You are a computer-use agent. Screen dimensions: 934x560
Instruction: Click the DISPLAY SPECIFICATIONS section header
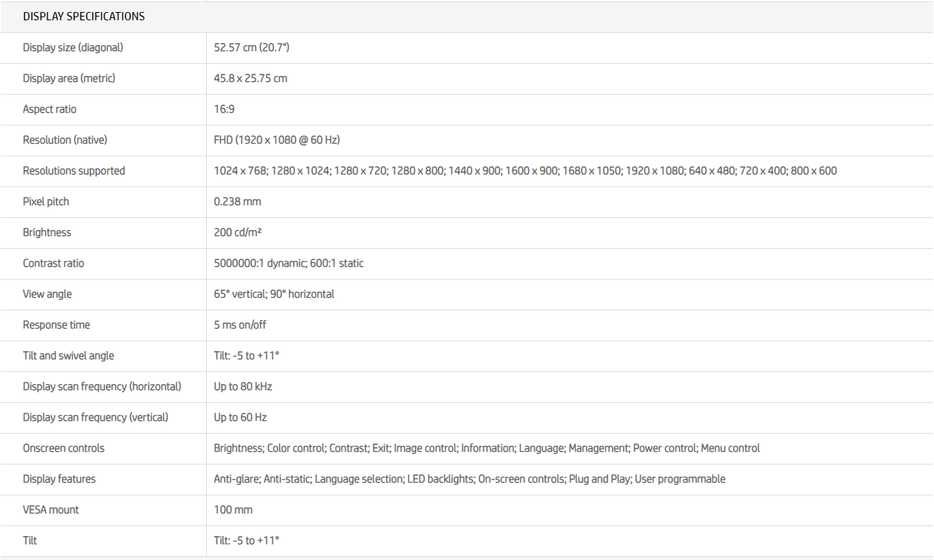(x=83, y=17)
